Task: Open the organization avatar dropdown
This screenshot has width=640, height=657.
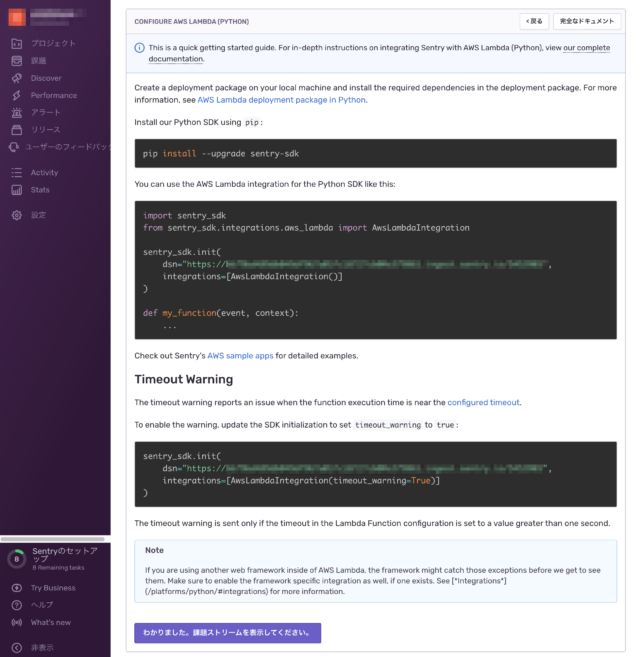Action: click(17, 17)
